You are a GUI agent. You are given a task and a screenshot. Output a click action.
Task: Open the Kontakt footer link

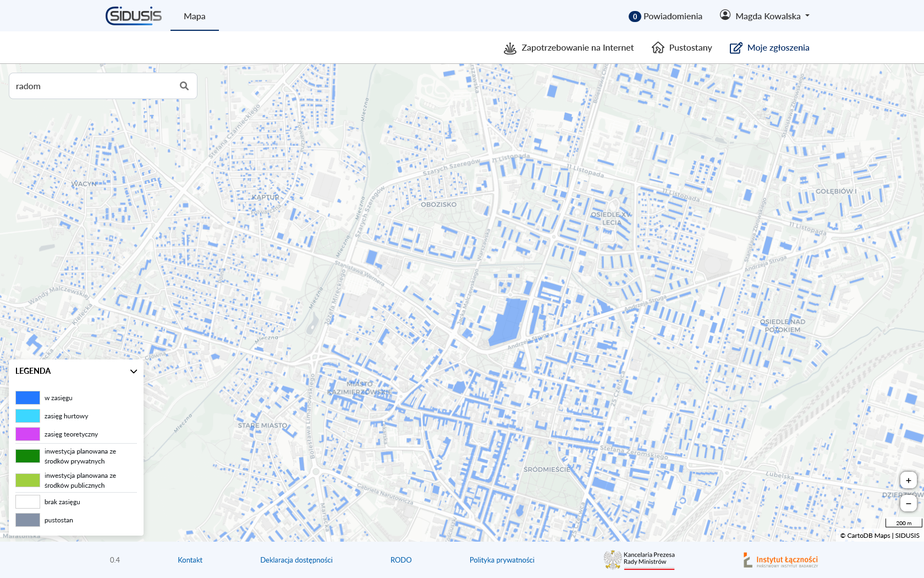click(190, 560)
